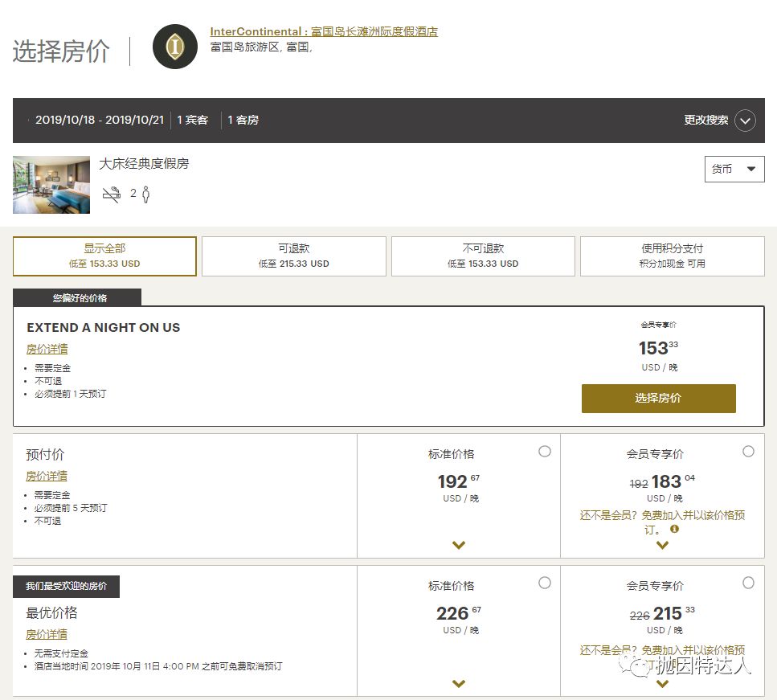Click 还不是会员 join link under 183.04
The height and width of the screenshot is (700, 777).
tap(662, 522)
